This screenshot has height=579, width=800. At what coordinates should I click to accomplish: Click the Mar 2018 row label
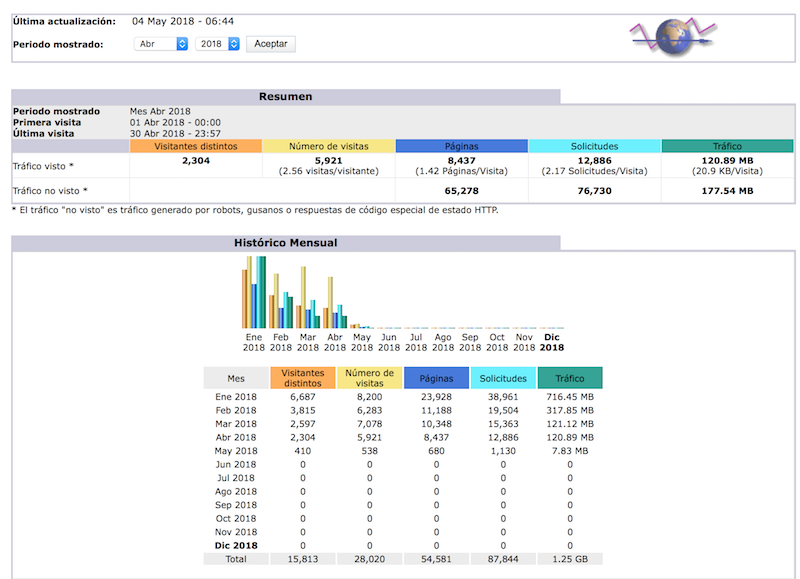click(x=236, y=424)
